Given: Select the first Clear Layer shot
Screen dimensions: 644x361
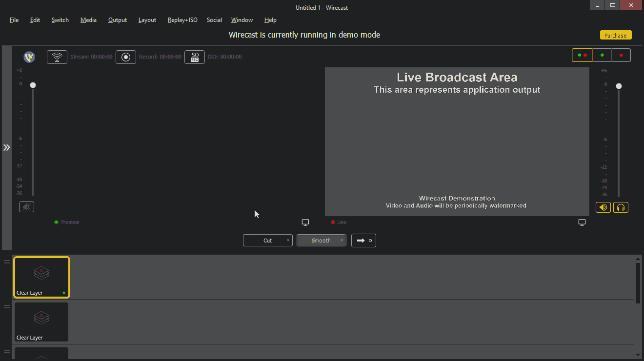Looking at the screenshot, I should pos(41,277).
